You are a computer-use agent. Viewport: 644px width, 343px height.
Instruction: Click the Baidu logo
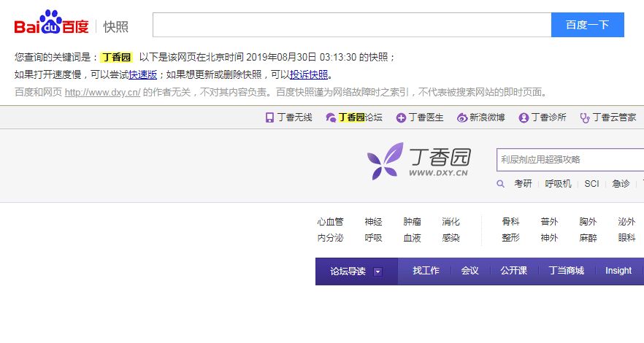click(51, 22)
